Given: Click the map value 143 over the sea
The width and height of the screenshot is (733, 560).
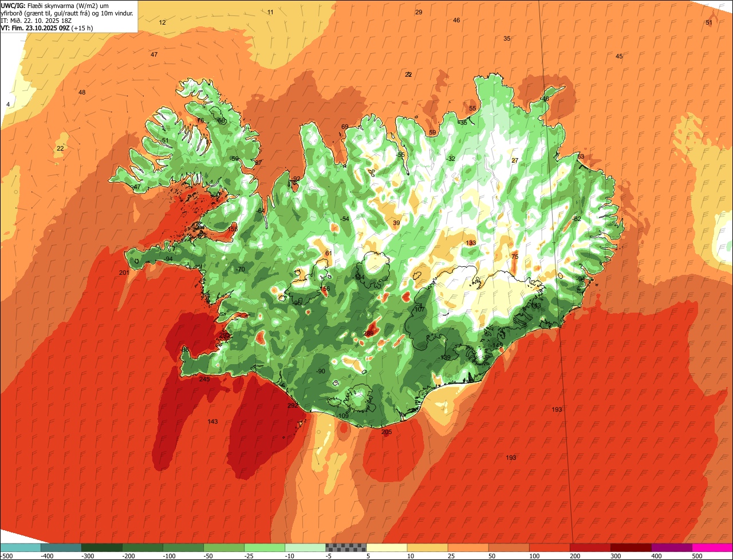Looking at the screenshot, I should [212, 422].
